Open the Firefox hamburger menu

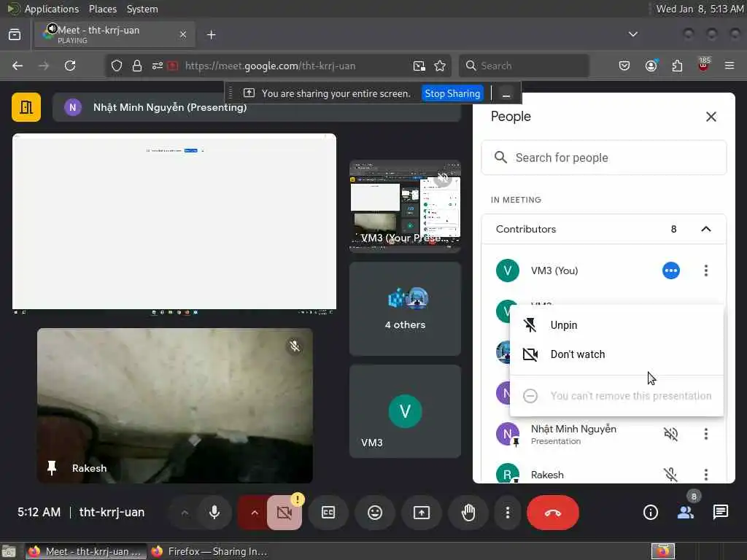point(729,66)
